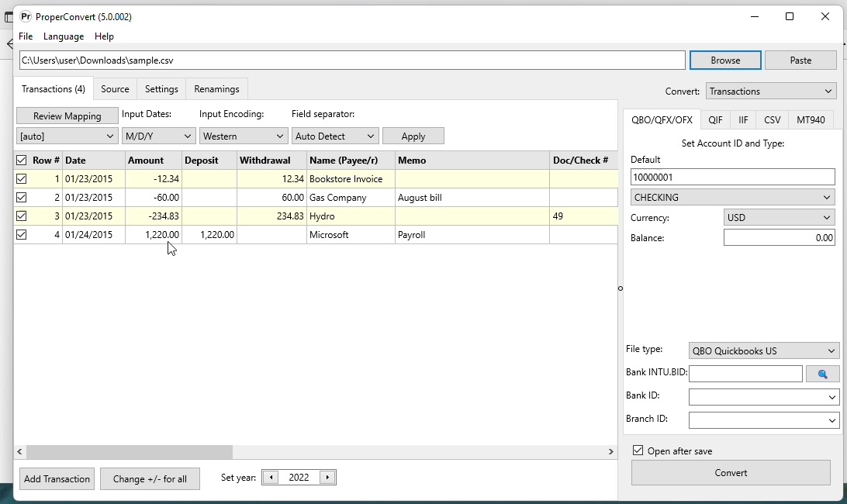Decrease the year with the left arrow
Screen dimensions: 847x504
pos(271,478)
